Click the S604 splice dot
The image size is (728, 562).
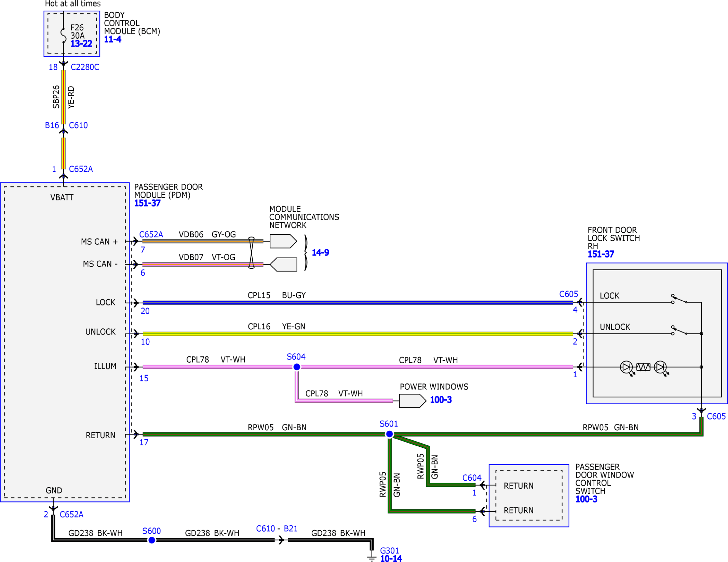tap(297, 367)
